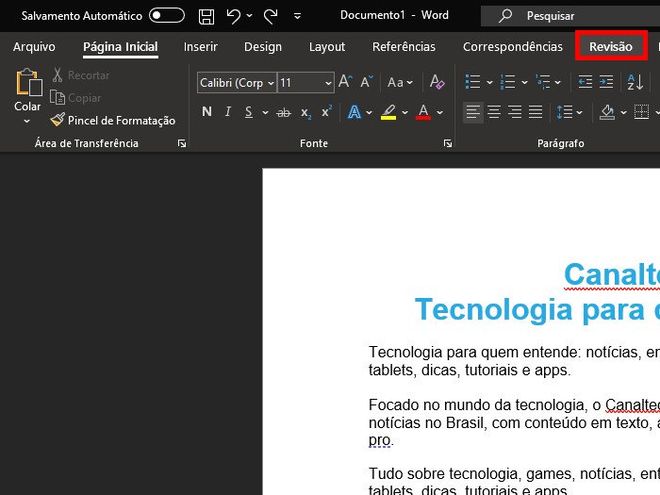The height and width of the screenshot is (495, 660).
Task: Decrease paragraph indent
Action: click(585, 82)
